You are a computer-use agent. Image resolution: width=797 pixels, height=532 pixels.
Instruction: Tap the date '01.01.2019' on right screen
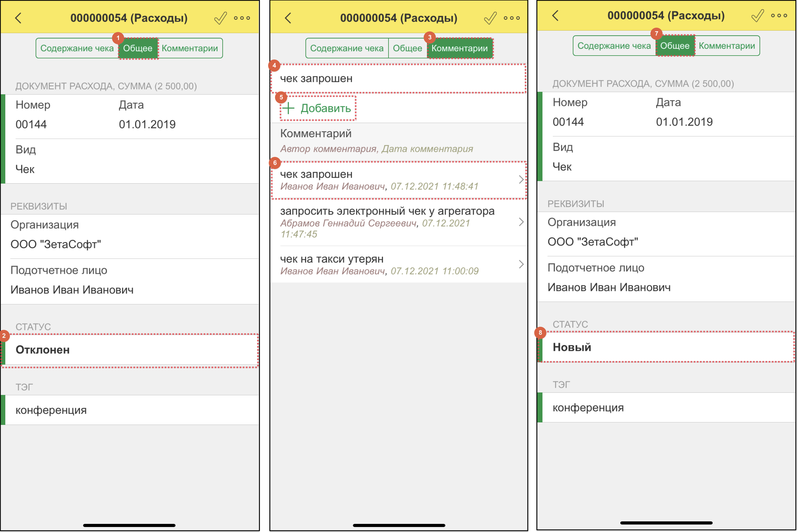[685, 122]
